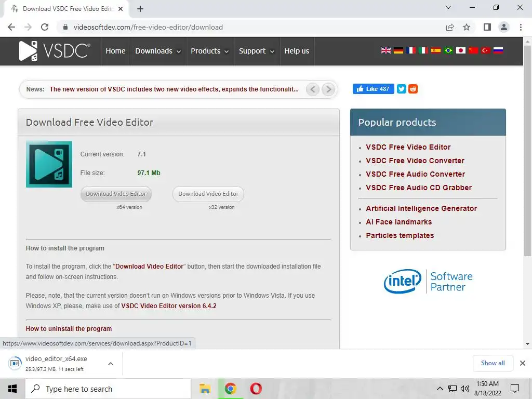Share page via the Reddit icon
The width and height of the screenshot is (532, 399).
point(413,89)
